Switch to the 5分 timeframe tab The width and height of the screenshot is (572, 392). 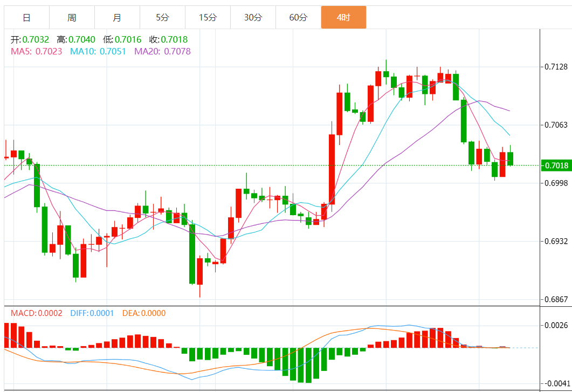(162, 17)
